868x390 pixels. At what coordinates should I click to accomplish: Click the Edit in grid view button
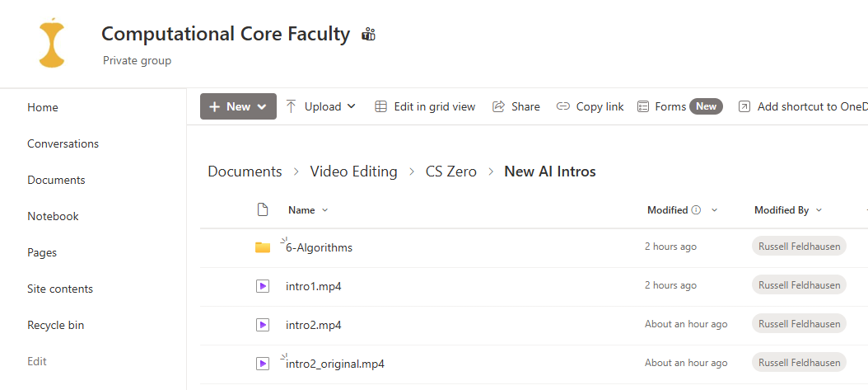[x=425, y=106]
